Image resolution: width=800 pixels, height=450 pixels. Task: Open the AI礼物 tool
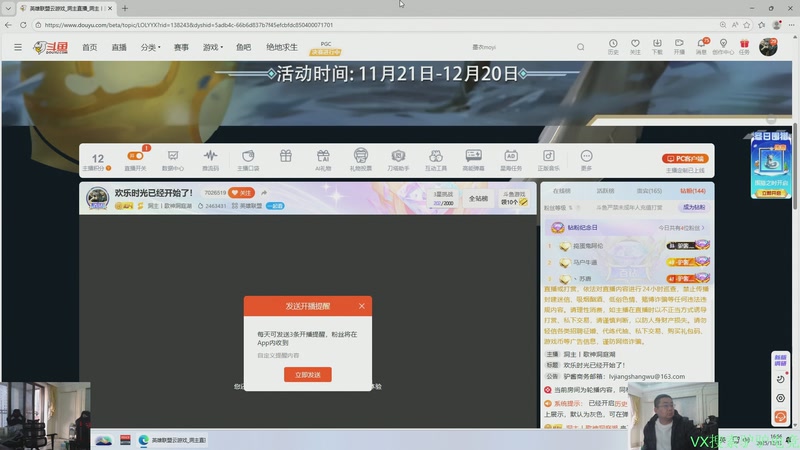(323, 160)
